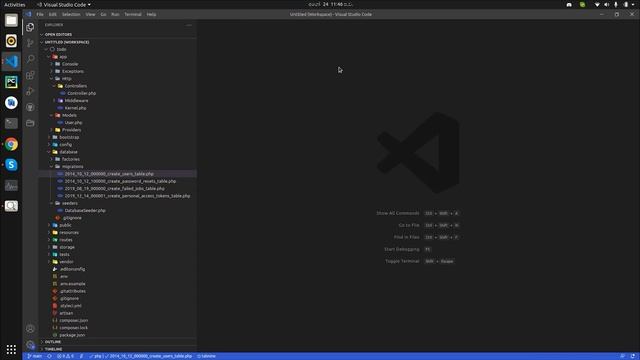Open the File menu

point(40,14)
